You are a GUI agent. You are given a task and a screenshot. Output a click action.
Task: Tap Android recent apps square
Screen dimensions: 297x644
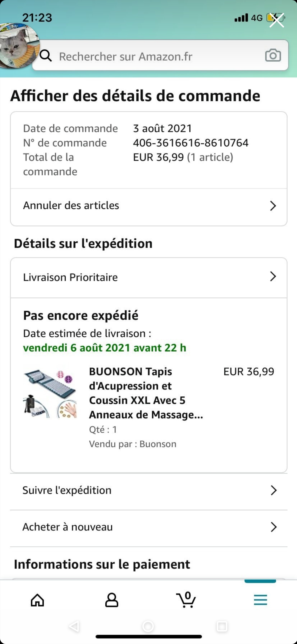click(x=222, y=626)
